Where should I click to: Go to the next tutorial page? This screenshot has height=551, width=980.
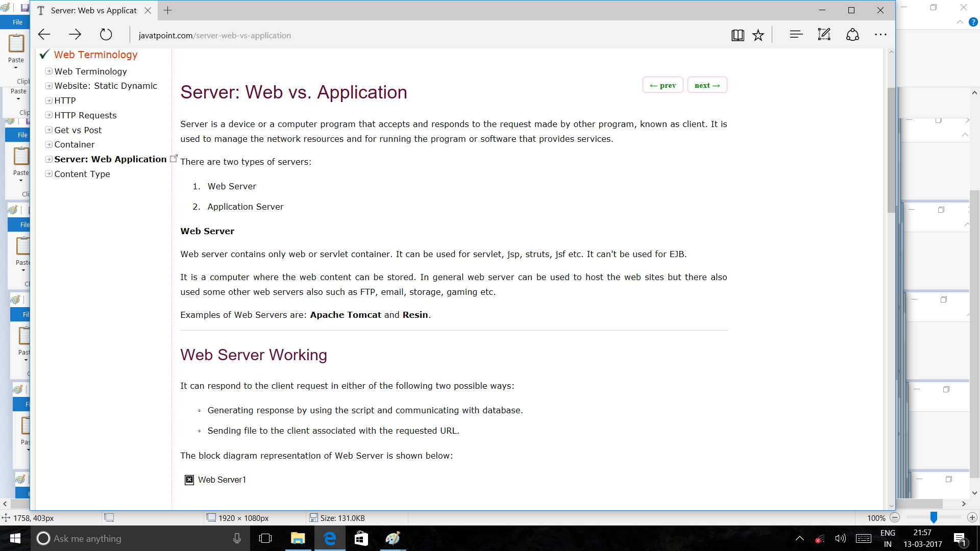[x=707, y=85]
